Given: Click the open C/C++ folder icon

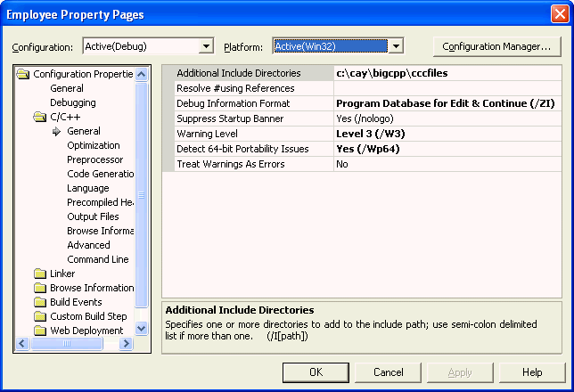Looking at the screenshot, I should pos(39,117).
